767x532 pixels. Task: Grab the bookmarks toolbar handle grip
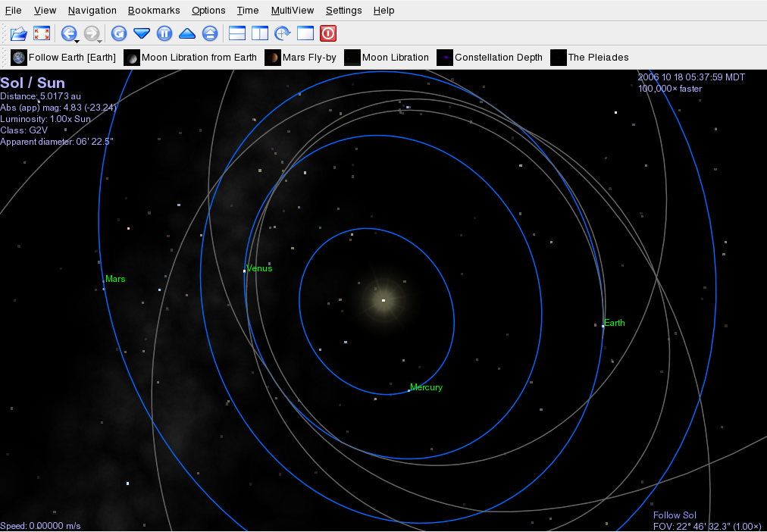click(x=5, y=58)
